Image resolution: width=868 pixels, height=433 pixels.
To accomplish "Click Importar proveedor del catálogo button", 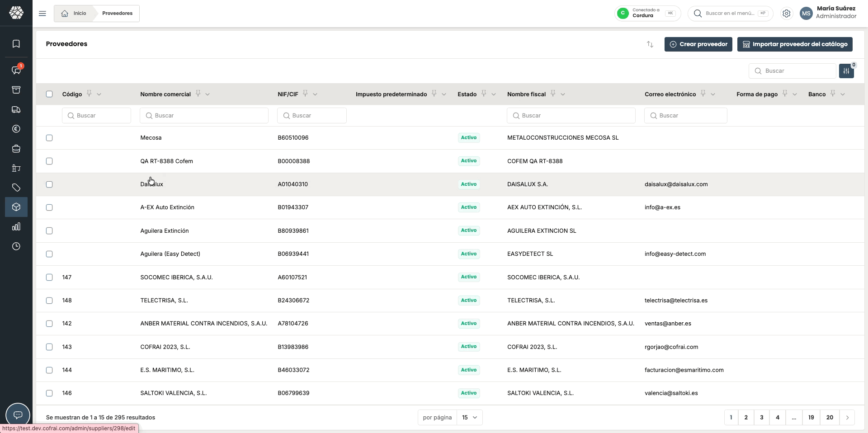I will coord(795,44).
